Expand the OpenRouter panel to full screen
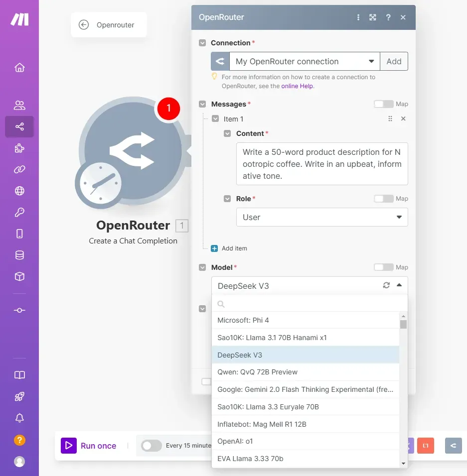This screenshot has width=467, height=476. point(373,17)
